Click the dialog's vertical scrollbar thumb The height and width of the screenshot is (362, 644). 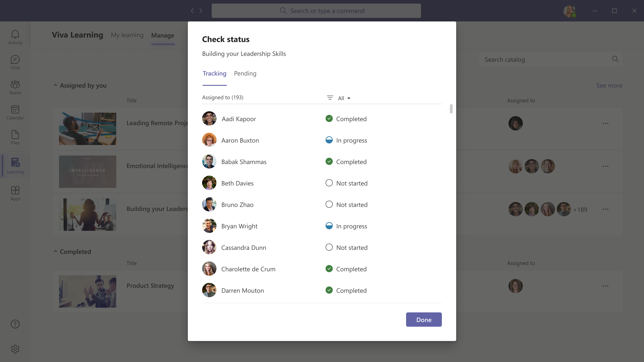(451, 109)
